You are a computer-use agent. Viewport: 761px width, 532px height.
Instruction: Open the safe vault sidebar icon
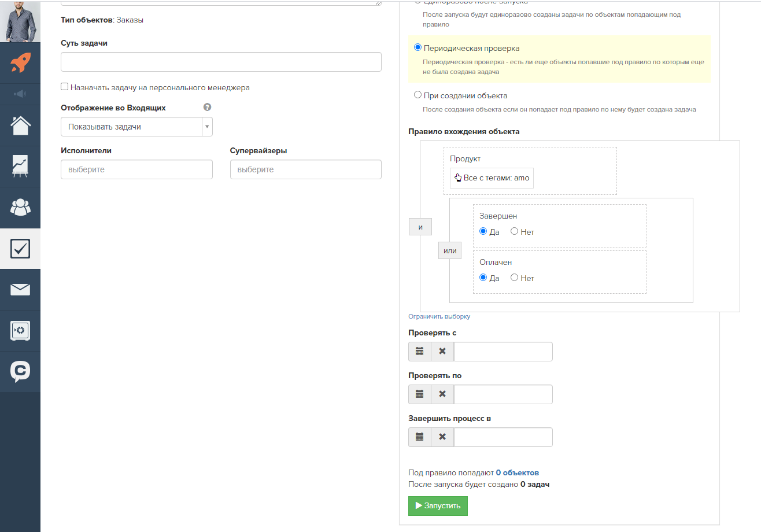(20, 331)
